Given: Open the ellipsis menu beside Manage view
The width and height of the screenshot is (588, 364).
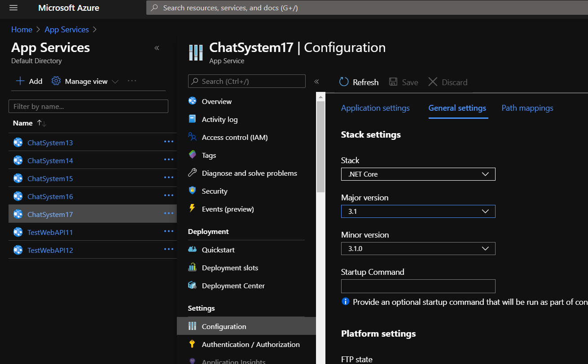Looking at the screenshot, I should [x=132, y=81].
